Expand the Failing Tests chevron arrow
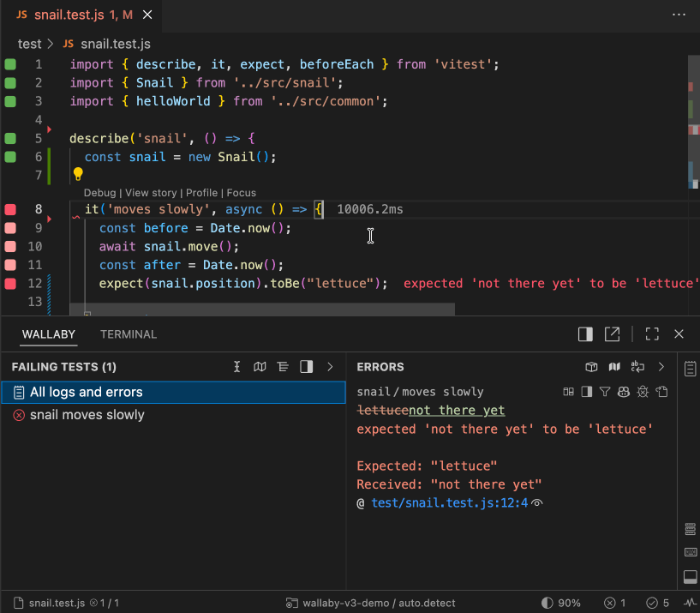The image size is (700, 613). [x=331, y=367]
